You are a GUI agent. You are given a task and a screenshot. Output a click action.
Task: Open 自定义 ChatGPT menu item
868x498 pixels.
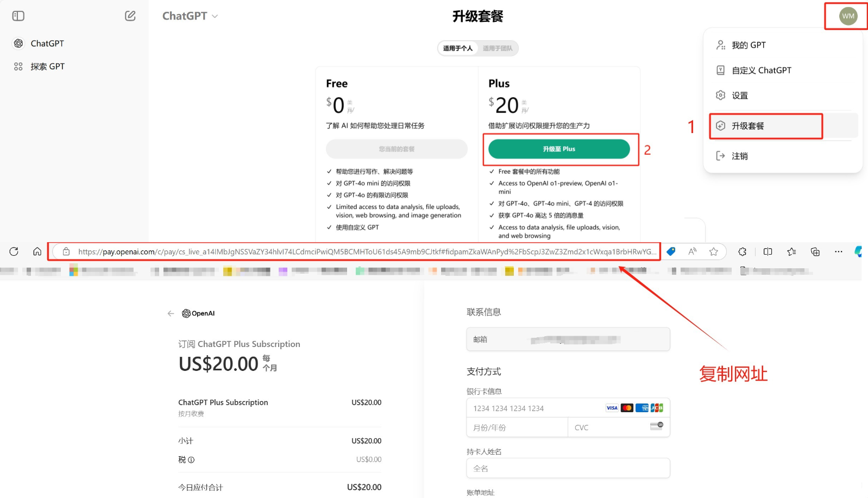pos(783,70)
